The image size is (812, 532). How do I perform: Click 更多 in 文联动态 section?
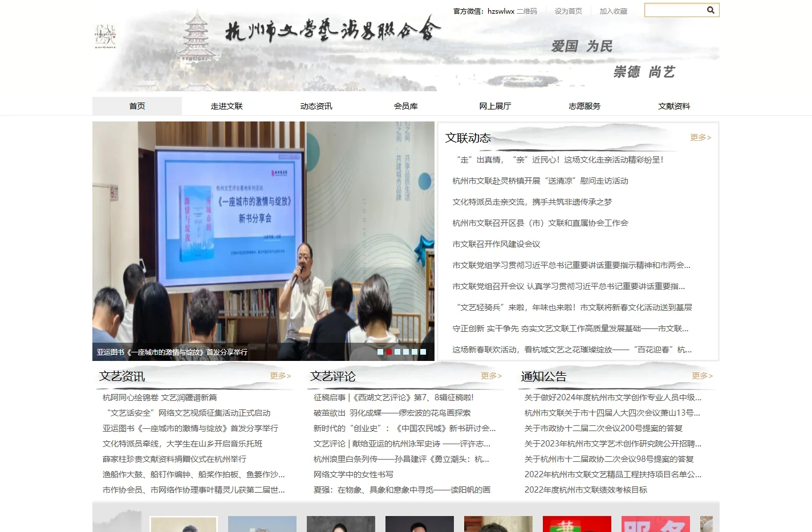point(700,137)
